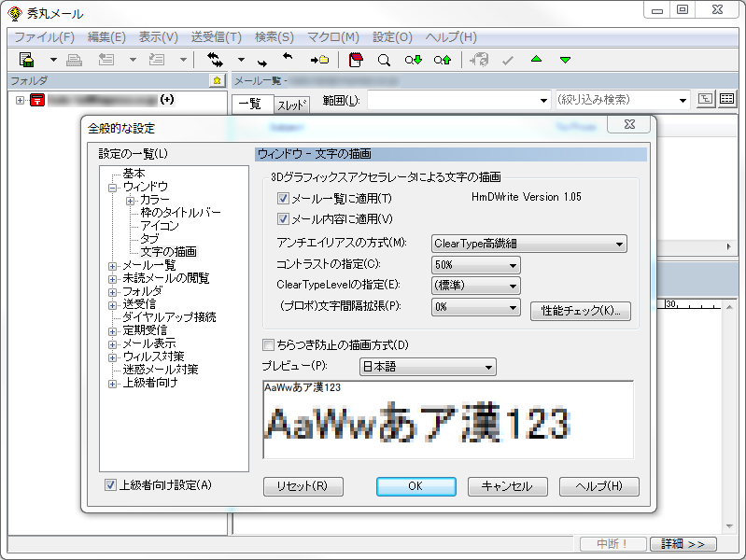Expand the 未読メールの閲覧 tree node
This screenshot has height=560, width=746.
[113, 279]
